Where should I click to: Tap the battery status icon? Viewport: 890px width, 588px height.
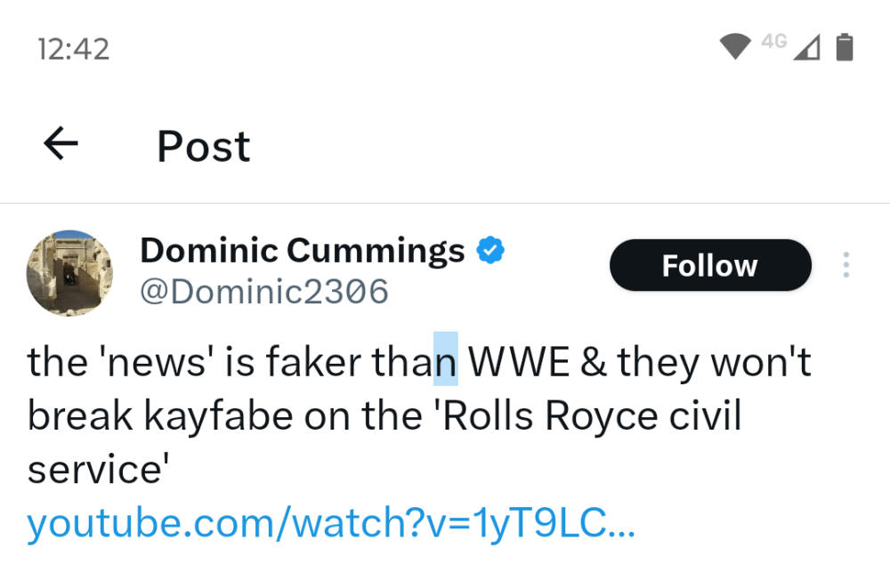click(845, 46)
